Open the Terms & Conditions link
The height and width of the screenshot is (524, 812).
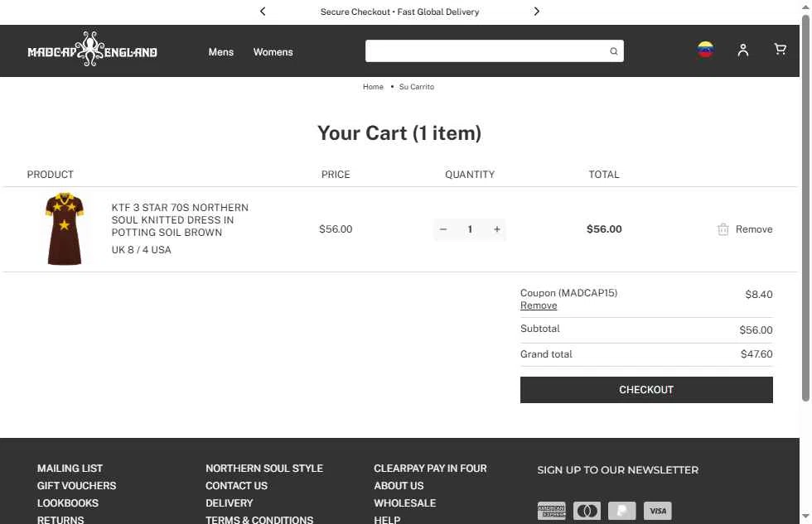coord(259,519)
